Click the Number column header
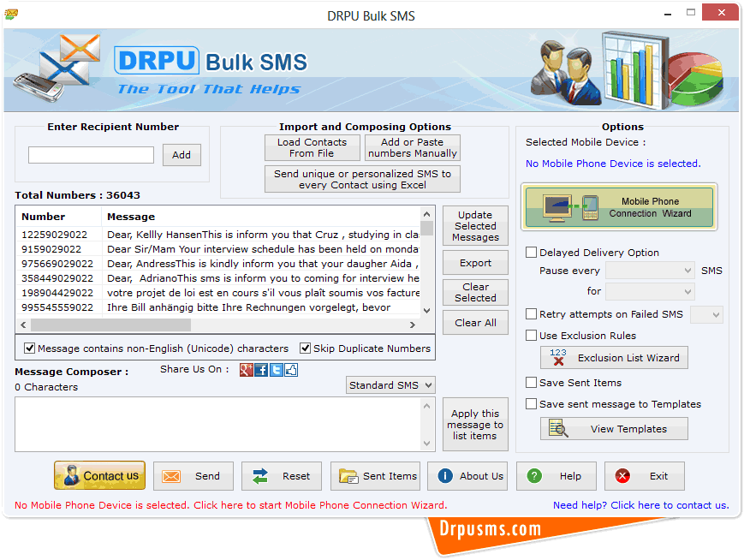The width and height of the screenshot is (744, 560). [58, 217]
